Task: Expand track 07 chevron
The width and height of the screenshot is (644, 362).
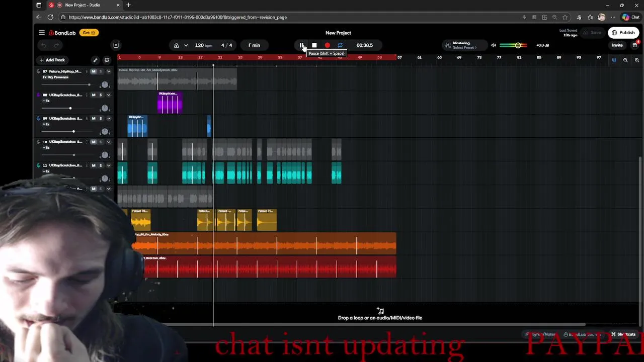Action: pos(108,71)
